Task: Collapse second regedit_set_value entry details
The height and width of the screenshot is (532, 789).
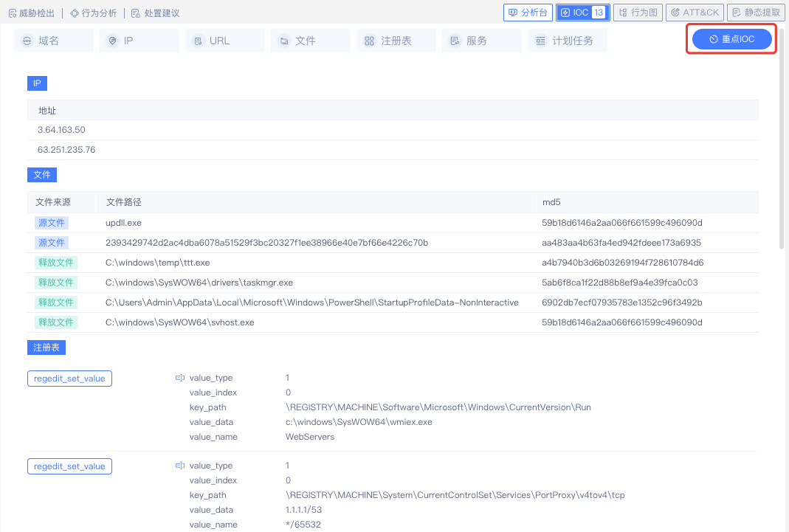Action: pyautogui.click(x=179, y=466)
